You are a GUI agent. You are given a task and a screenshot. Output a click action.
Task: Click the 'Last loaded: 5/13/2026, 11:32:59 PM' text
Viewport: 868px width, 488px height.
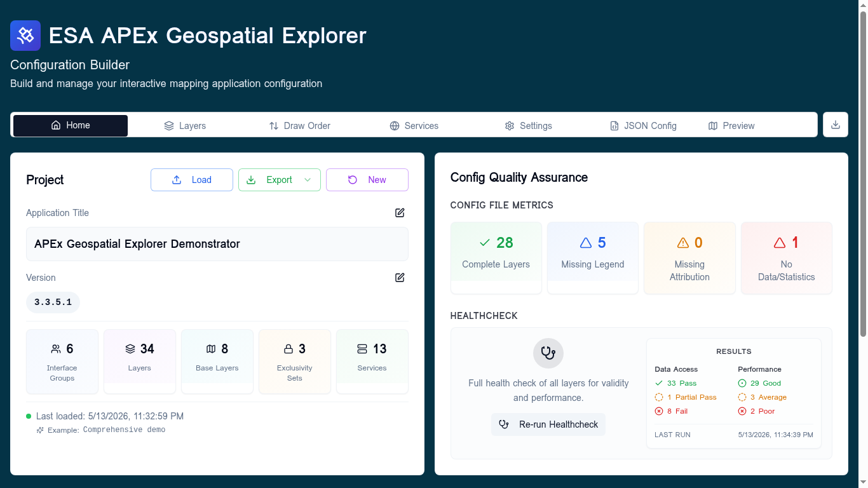point(110,416)
